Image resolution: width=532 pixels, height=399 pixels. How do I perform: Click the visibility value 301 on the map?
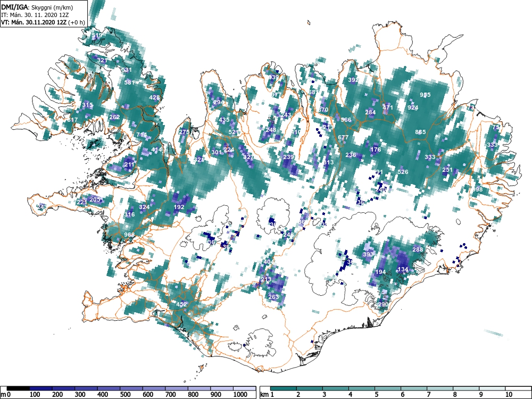click(x=217, y=152)
